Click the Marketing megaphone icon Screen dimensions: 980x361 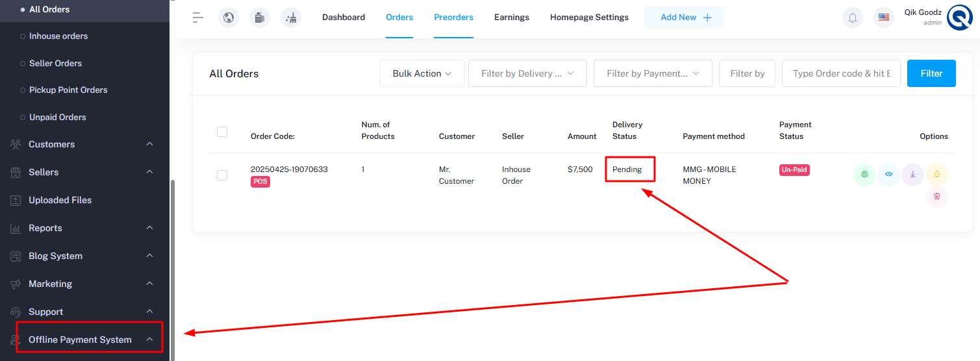[16, 284]
